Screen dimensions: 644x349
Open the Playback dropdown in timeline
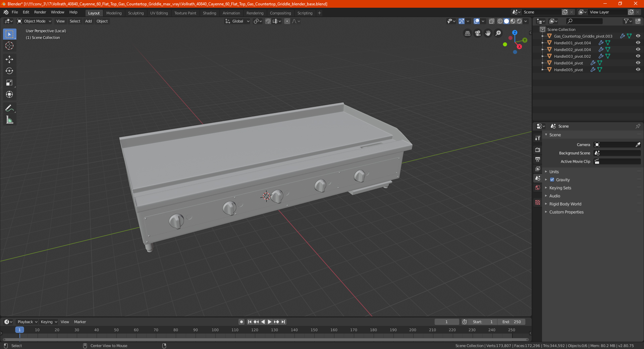tap(27, 322)
